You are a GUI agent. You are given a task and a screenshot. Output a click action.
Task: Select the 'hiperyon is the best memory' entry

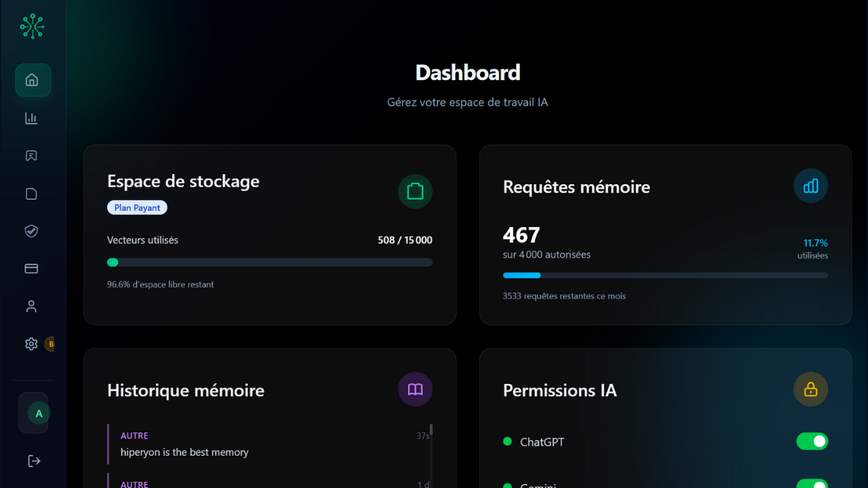tap(184, 452)
